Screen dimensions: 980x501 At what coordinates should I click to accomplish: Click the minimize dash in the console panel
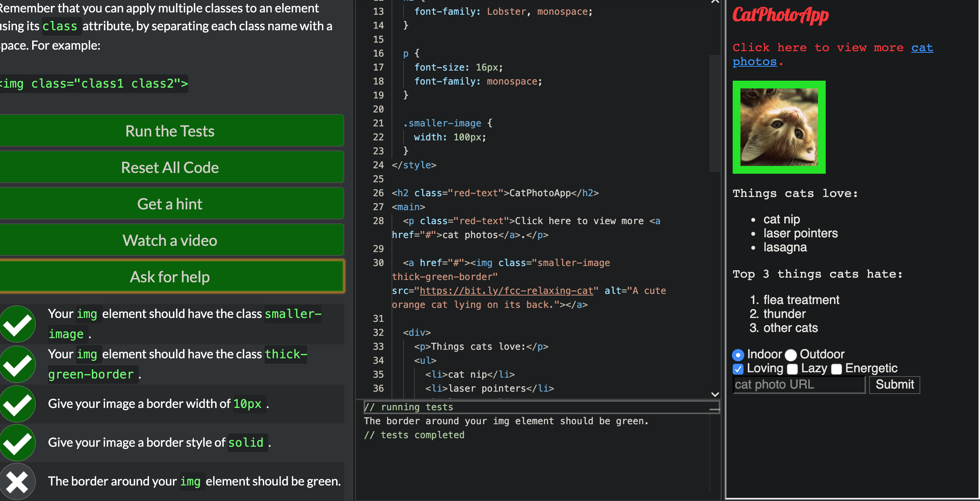tap(714, 409)
